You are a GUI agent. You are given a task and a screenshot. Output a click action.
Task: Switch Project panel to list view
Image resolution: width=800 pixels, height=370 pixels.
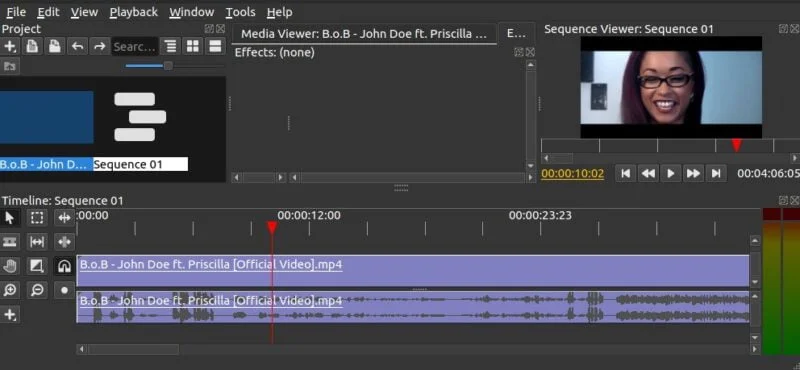(215, 46)
